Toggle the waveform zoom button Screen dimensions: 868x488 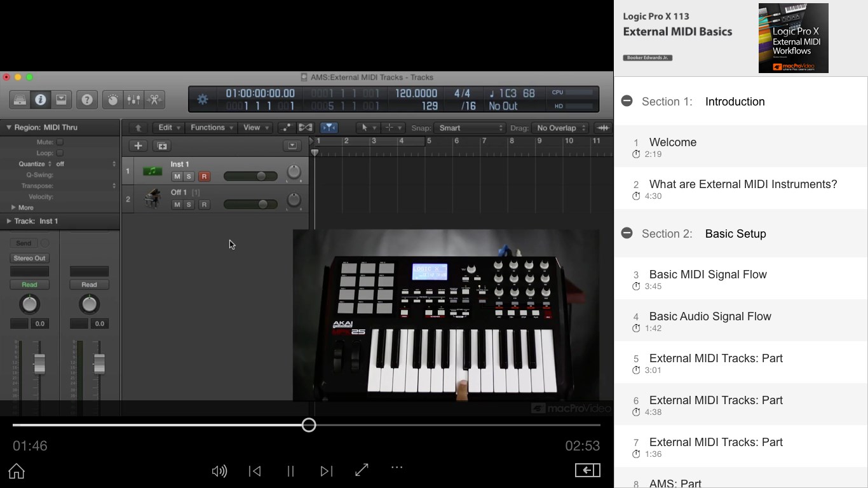pos(603,128)
